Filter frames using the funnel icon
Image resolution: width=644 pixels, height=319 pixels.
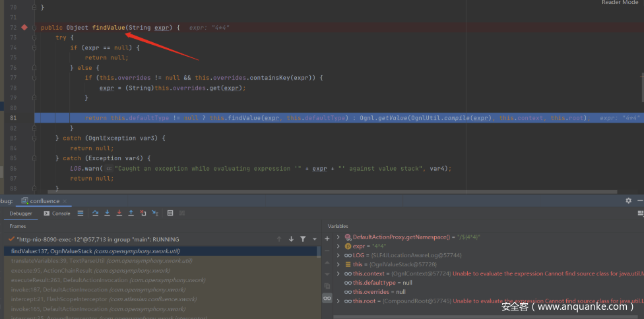303,239
